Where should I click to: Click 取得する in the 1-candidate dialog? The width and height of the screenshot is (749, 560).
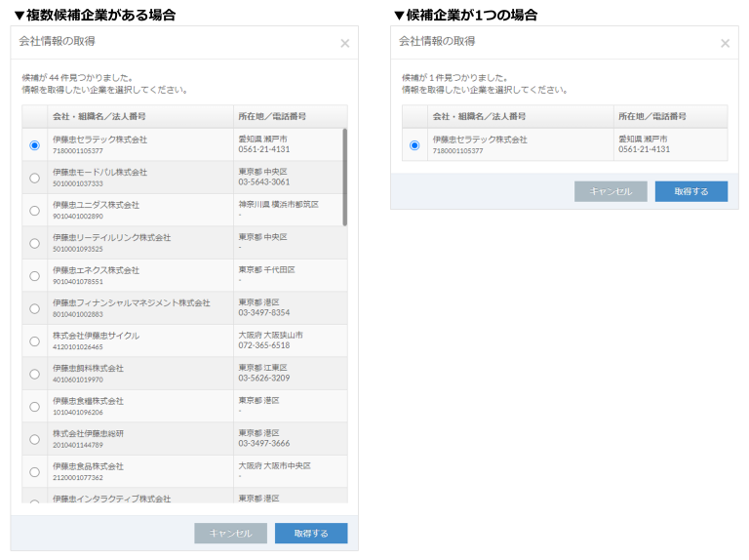click(x=691, y=191)
